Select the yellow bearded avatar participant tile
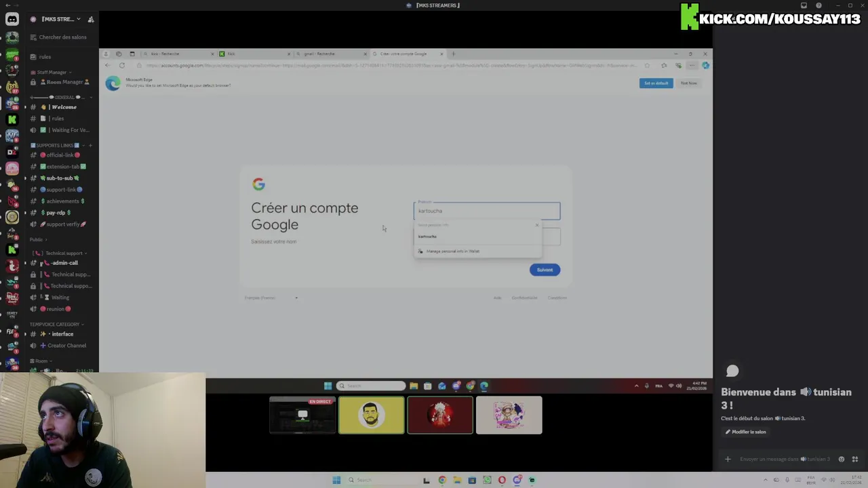The height and width of the screenshot is (488, 868). click(x=371, y=415)
